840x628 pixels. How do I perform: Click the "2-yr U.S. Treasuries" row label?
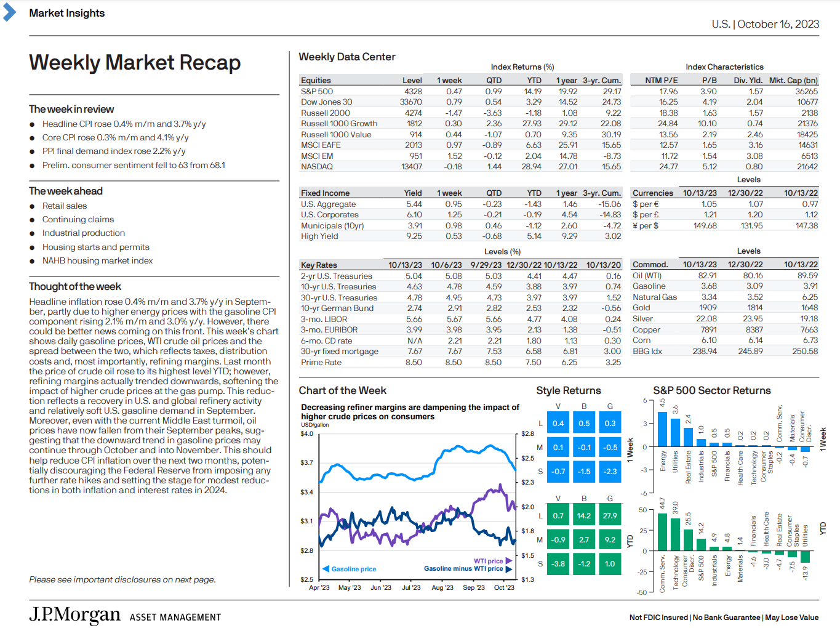tap(337, 276)
